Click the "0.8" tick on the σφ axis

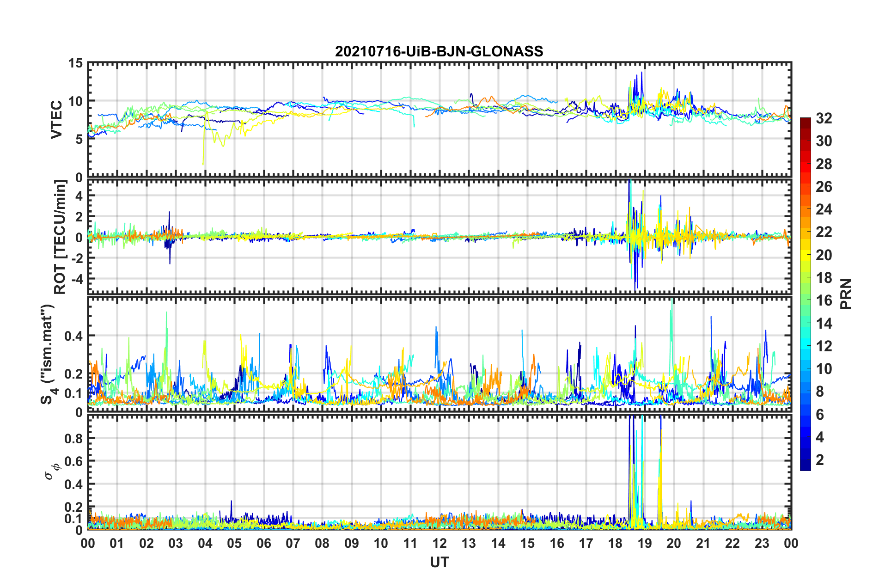(74, 438)
